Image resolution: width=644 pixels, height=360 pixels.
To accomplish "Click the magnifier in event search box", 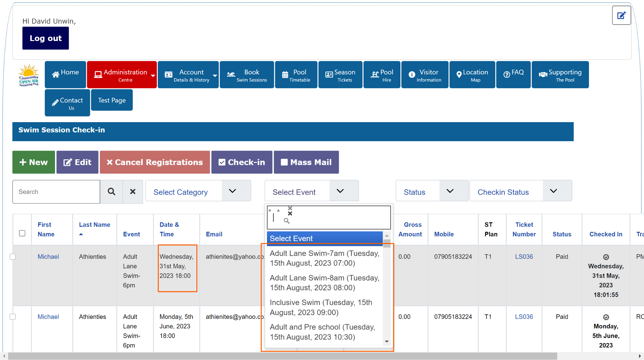I will click(x=287, y=221).
